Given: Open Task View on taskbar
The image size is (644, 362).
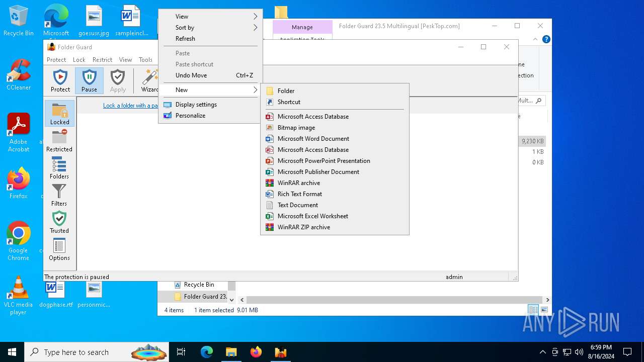Looking at the screenshot, I should tap(181, 352).
